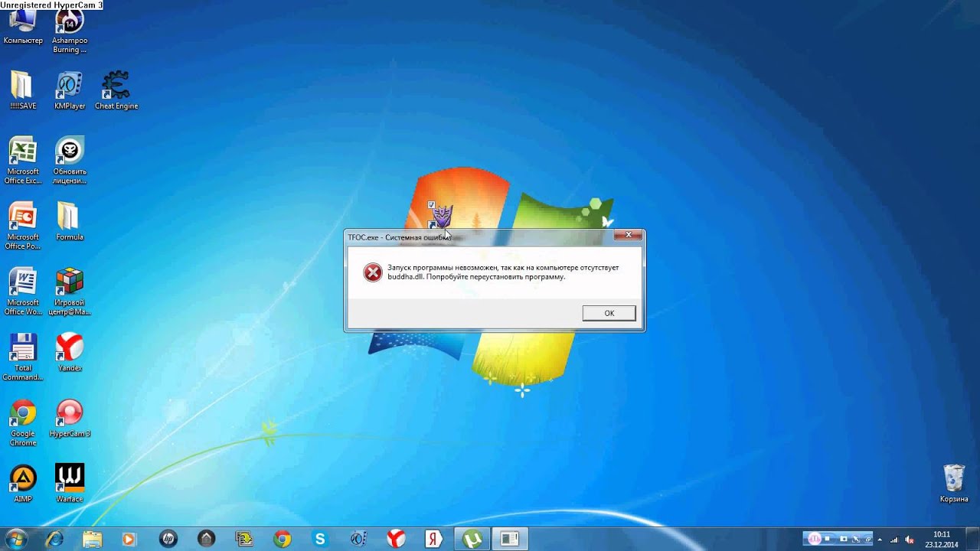Take a HyperCam snapshot with the camera icon

(x=843, y=539)
